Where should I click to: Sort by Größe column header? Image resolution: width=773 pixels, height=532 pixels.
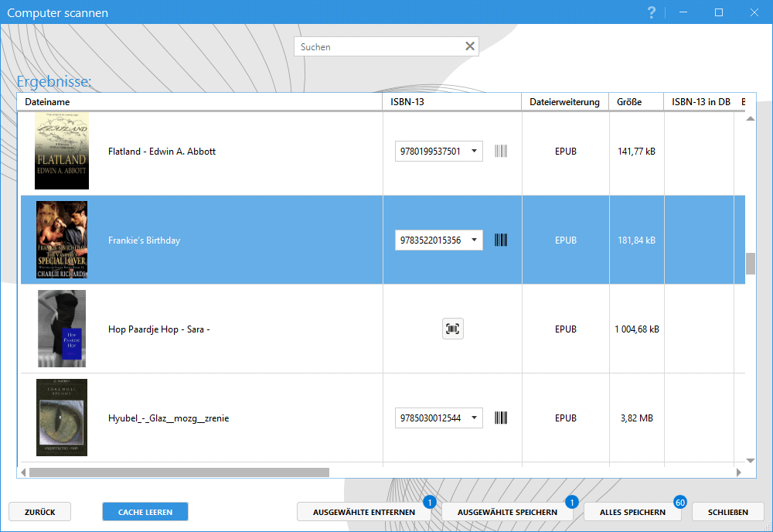coord(628,102)
